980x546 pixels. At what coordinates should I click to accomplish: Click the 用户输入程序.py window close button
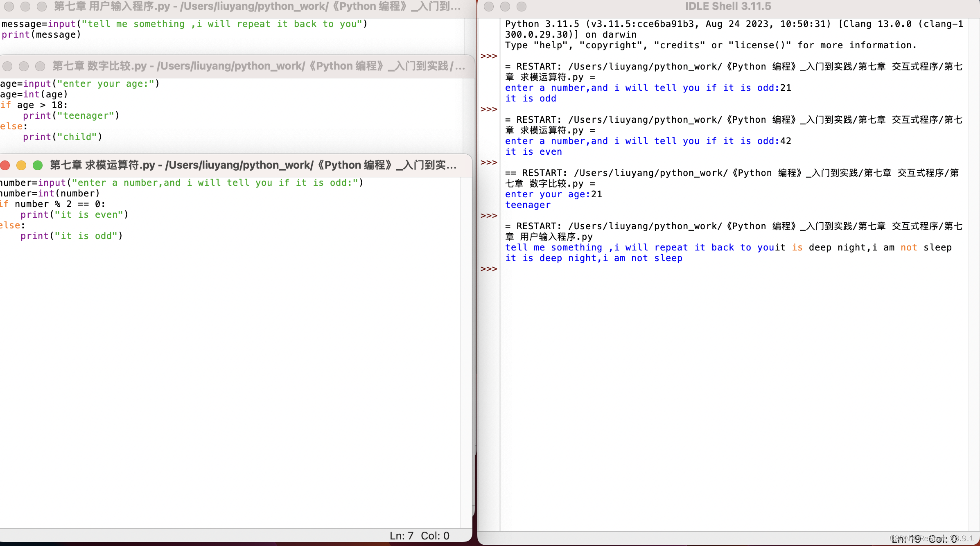(9, 7)
